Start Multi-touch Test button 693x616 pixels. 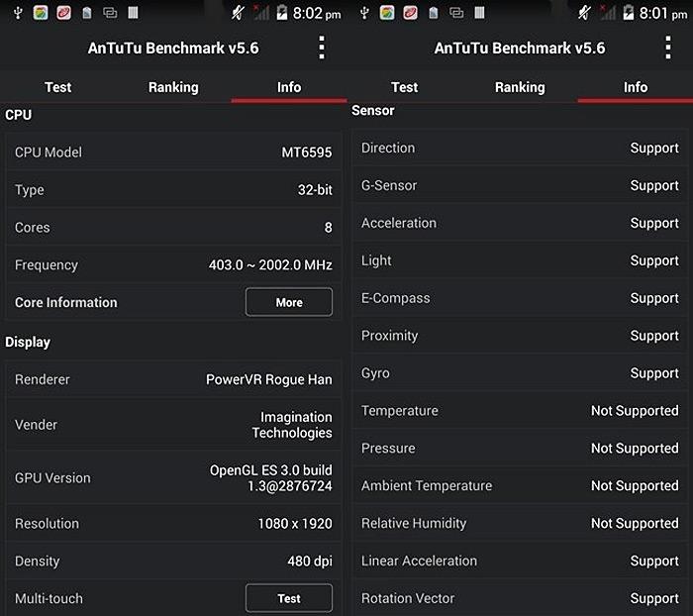pos(289,598)
